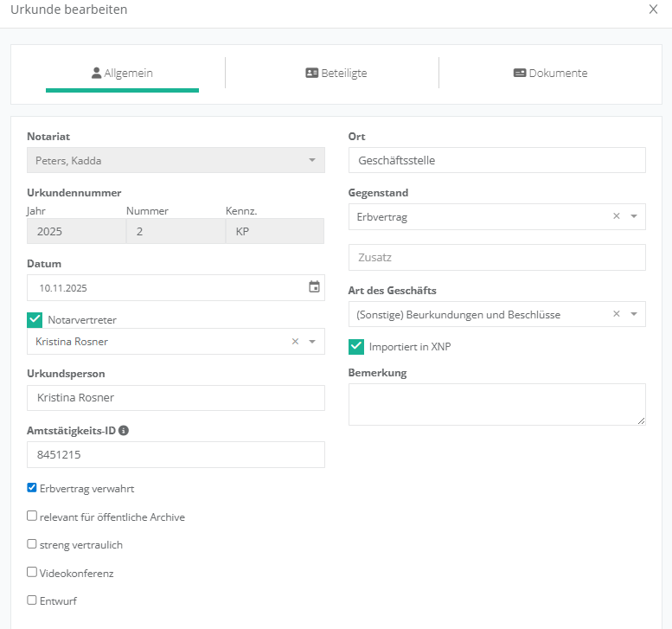Click the Bemerkung text area
672x629 pixels.
coord(496,404)
